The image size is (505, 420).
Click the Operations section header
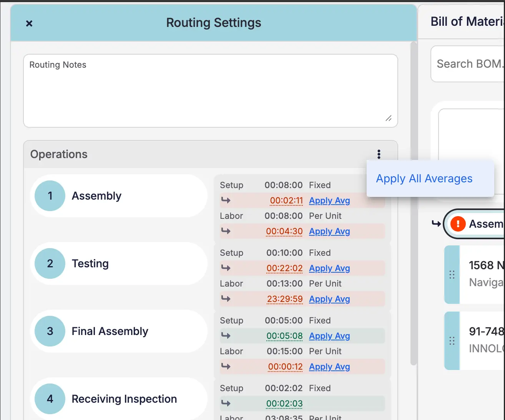pyautogui.click(x=211, y=154)
